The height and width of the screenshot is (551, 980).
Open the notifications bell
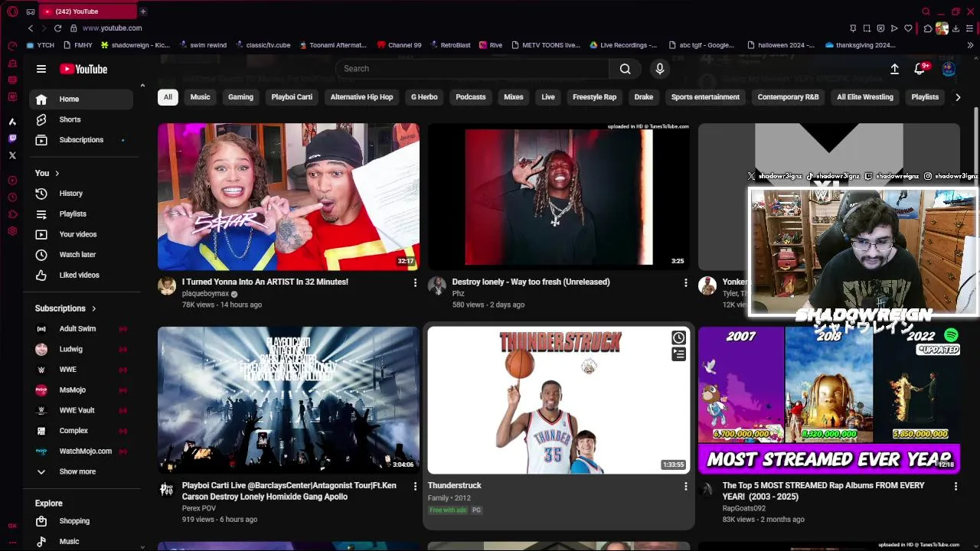click(920, 69)
